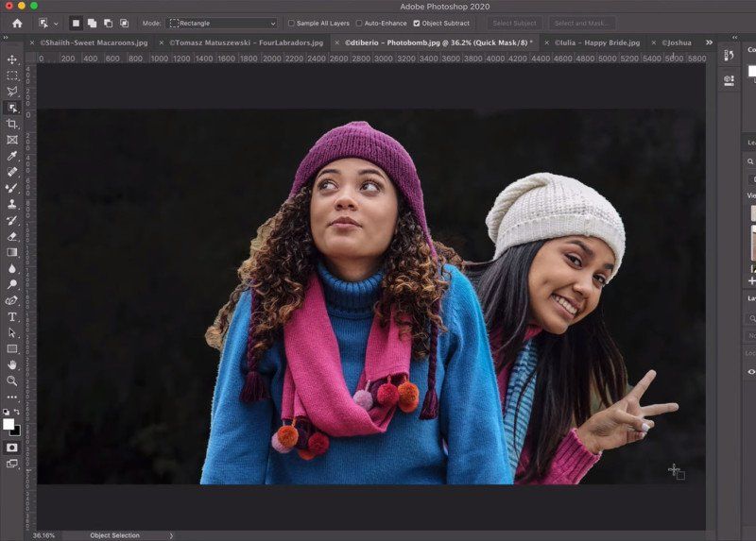This screenshot has width=756, height=541.
Task: Select the Zoom tool
Action: click(x=12, y=380)
